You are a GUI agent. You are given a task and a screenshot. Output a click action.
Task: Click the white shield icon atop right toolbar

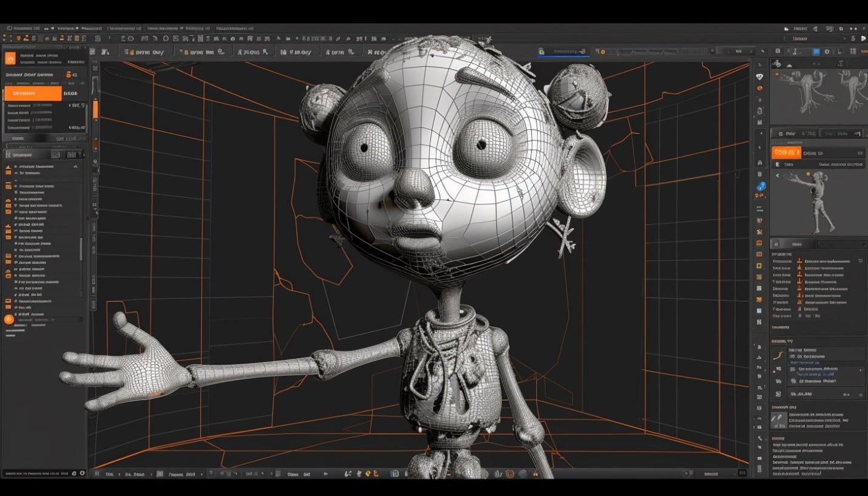tap(759, 76)
